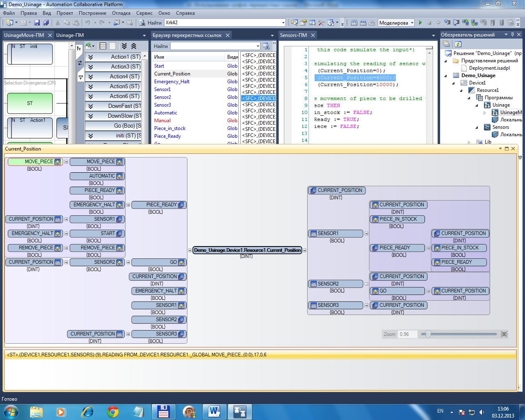Open Internet Explorer from the taskbar
Viewport: 525px width, 420px height.
87,411
